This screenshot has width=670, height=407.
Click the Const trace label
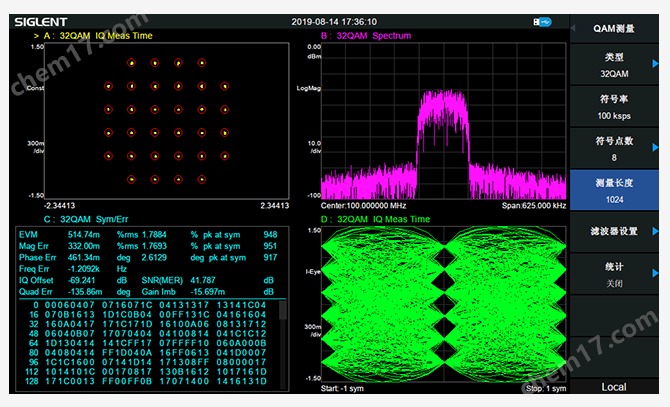coord(35,88)
